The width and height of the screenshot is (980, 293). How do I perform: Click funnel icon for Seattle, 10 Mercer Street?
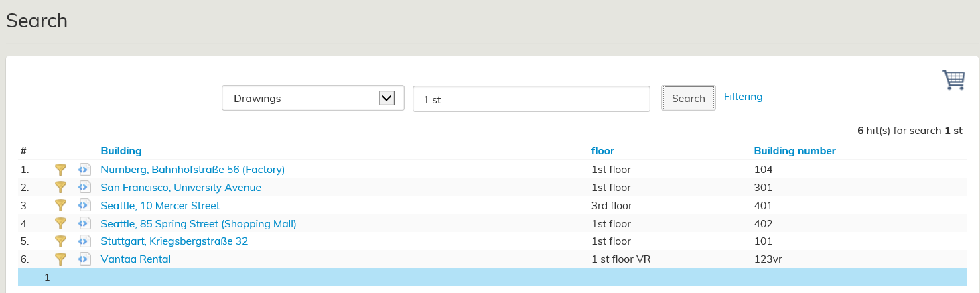click(61, 205)
